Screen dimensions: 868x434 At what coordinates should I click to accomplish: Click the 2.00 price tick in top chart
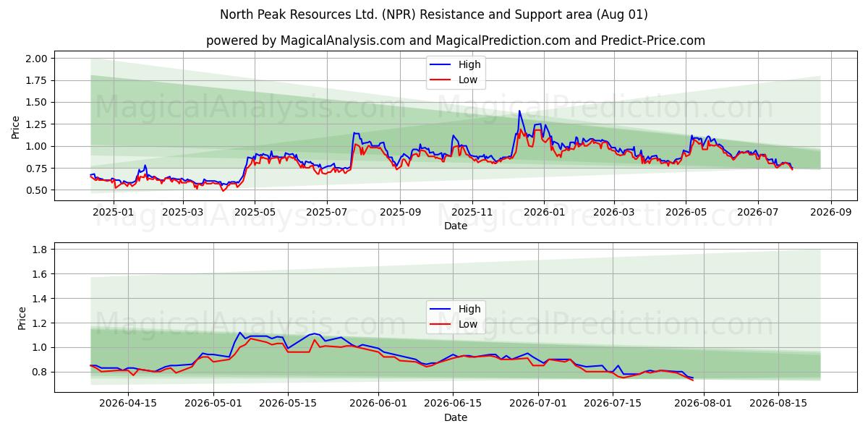[x=37, y=59]
